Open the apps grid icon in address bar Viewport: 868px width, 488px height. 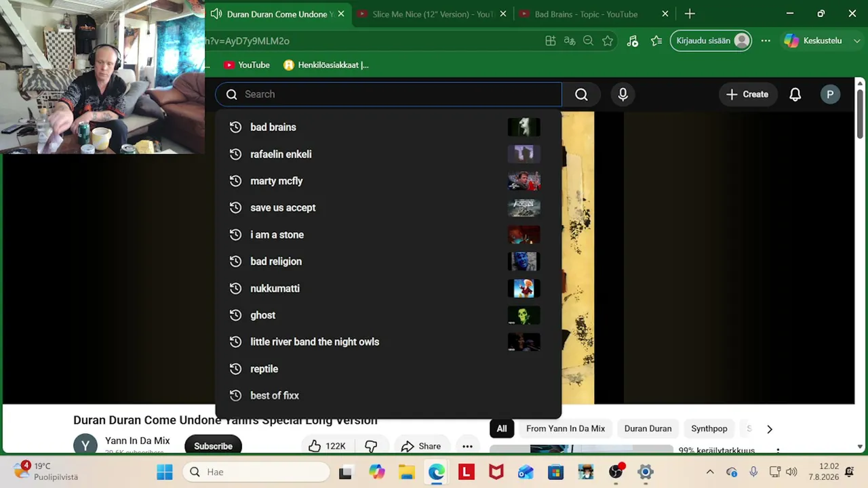[551, 41]
